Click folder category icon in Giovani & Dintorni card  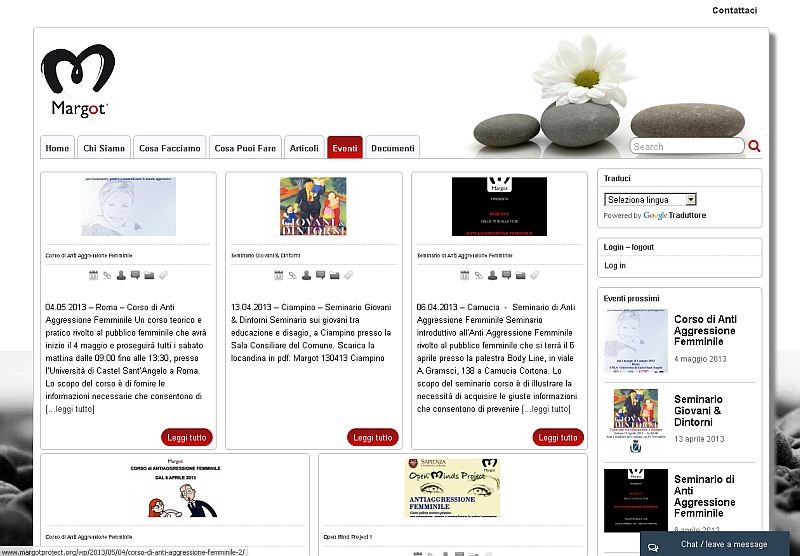[x=335, y=274]
